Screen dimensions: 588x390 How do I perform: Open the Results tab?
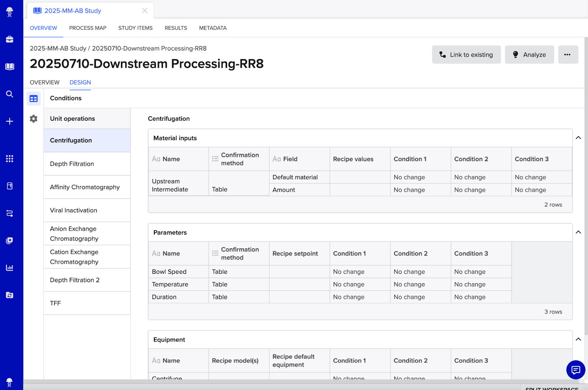[176, 28]
